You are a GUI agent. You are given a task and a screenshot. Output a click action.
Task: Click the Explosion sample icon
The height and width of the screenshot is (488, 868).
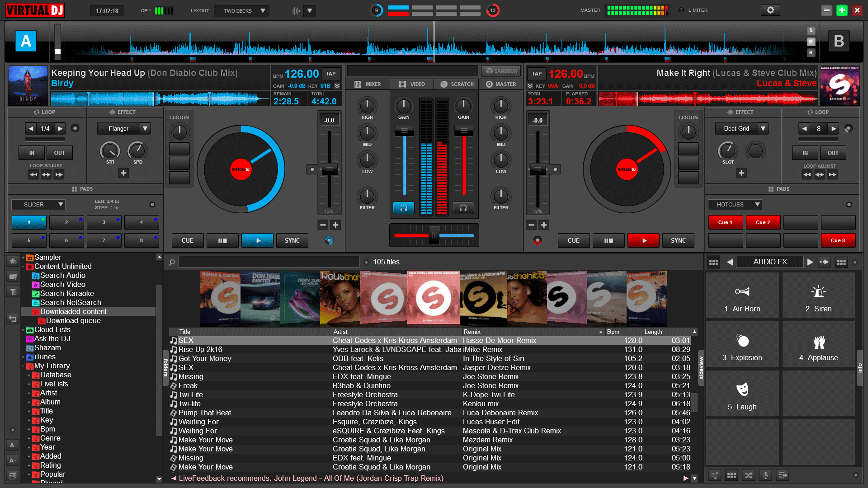click(742, 340)
